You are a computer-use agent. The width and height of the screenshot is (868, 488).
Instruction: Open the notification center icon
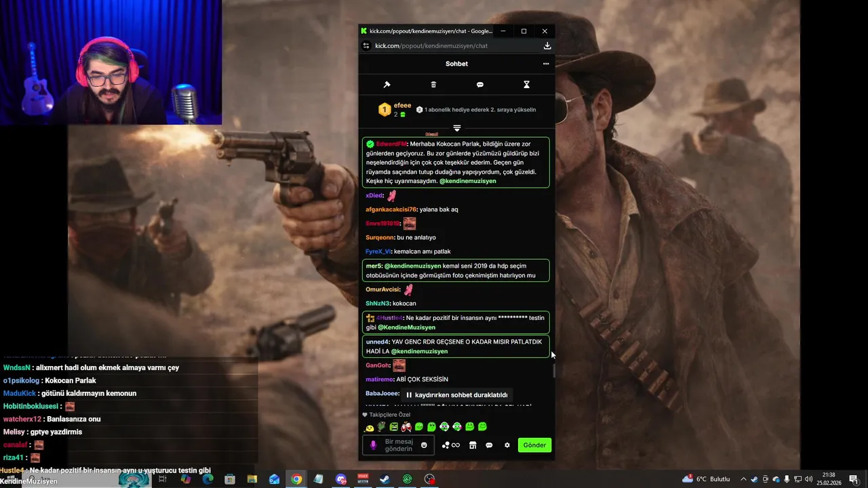click(x=853, y=479)
